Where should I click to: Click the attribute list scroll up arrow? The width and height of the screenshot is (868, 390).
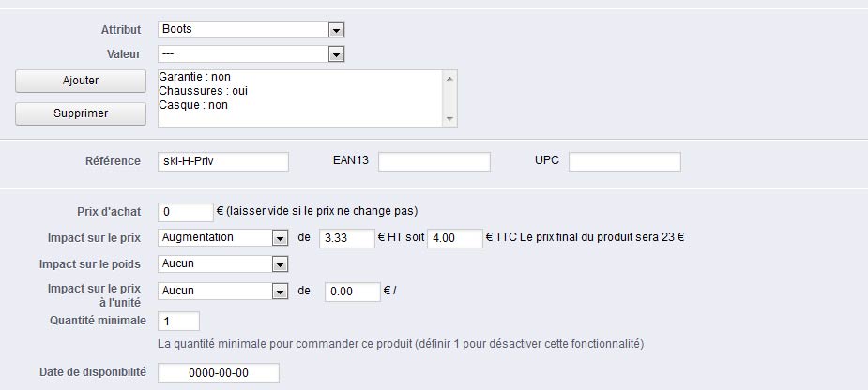pos(449,78)
